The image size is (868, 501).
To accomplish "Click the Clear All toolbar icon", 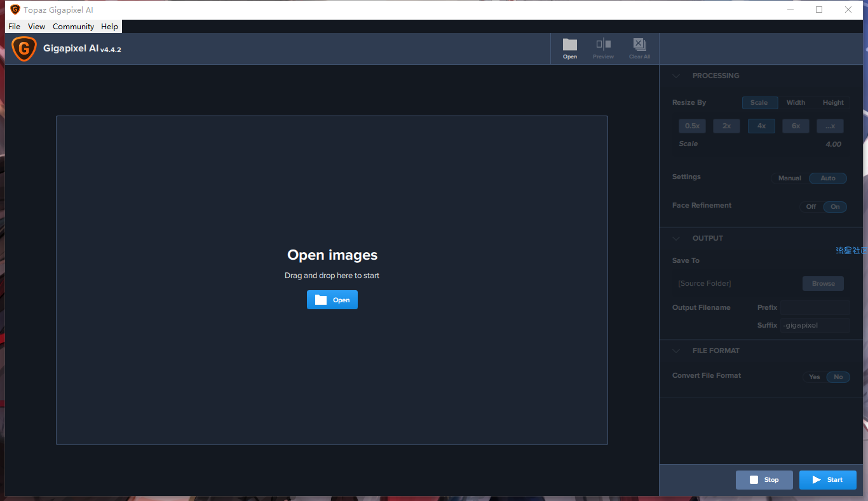I will pos(639,48).
